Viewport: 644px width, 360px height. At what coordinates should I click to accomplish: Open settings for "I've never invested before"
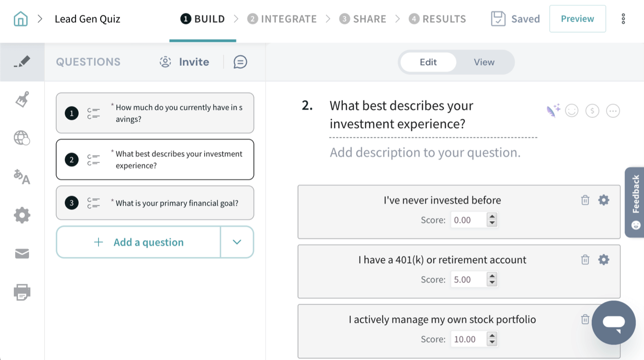(x=604, y=200)
